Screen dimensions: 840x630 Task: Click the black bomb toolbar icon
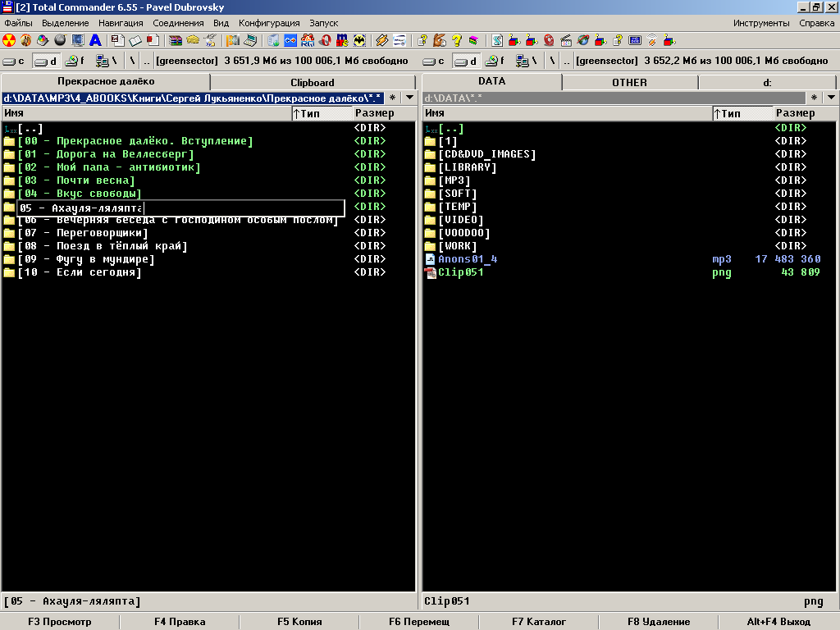[x=60, y=40]
